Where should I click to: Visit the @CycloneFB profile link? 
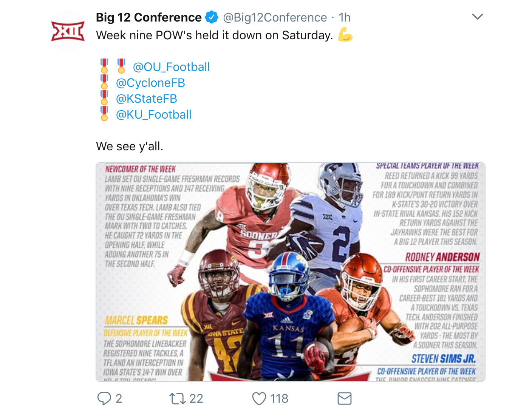coord(150,83)
